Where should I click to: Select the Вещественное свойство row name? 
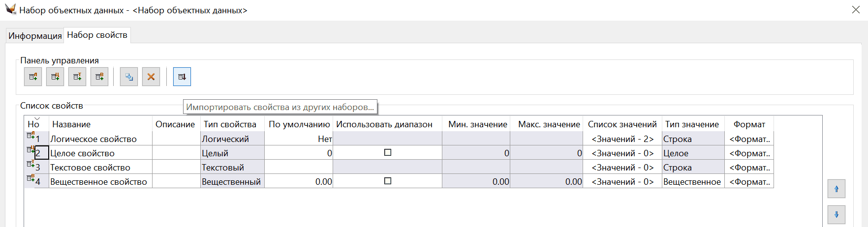[x=99, y=182]
